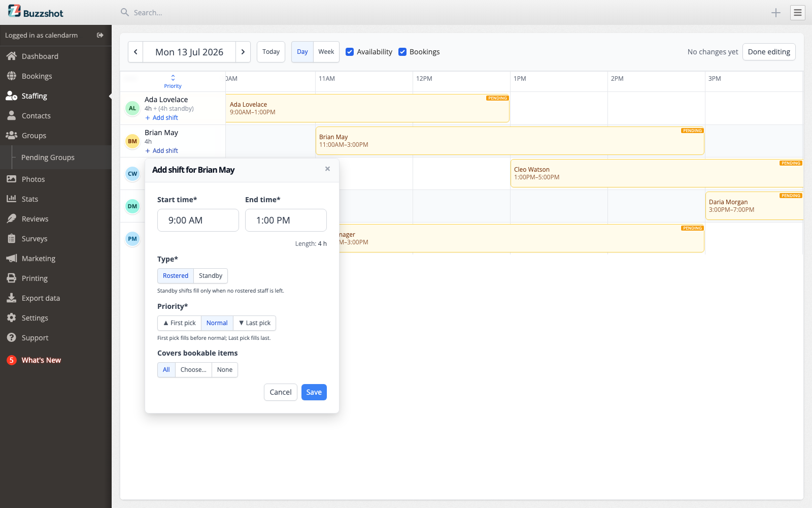Click Cancel in the dialog
Image resolution: width=812 pixels, height=508 pixels.
click(x=281, y=392)
